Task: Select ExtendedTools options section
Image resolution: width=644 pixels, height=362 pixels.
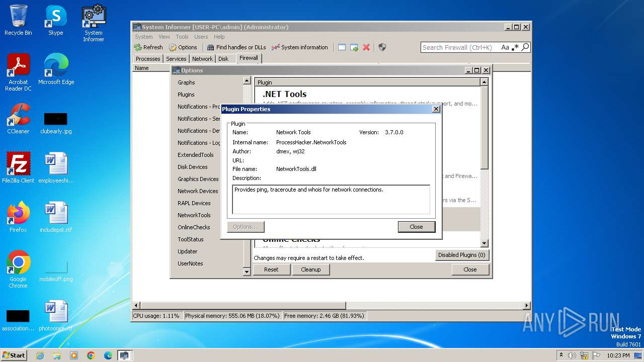Action: pos(196,155)
